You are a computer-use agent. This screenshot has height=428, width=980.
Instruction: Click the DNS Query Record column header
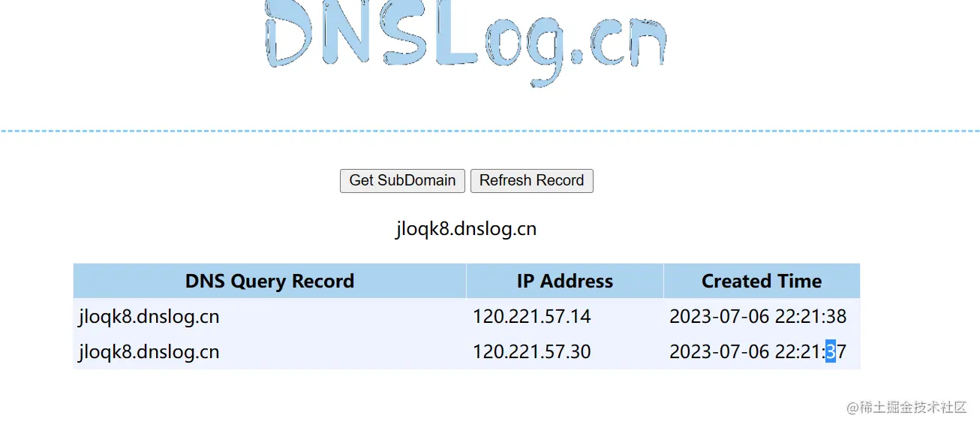pyautogui.click(x=269, y=281)
